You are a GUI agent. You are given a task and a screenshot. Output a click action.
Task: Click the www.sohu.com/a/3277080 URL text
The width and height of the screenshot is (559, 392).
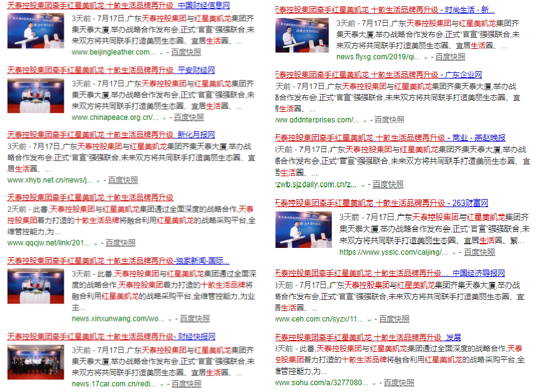tap(321, 383)
